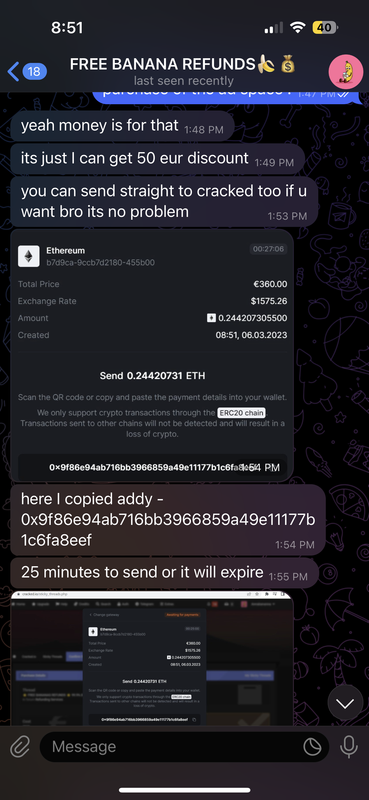
Task: Check the battery indicator showing 40
Action: (325, 28)
